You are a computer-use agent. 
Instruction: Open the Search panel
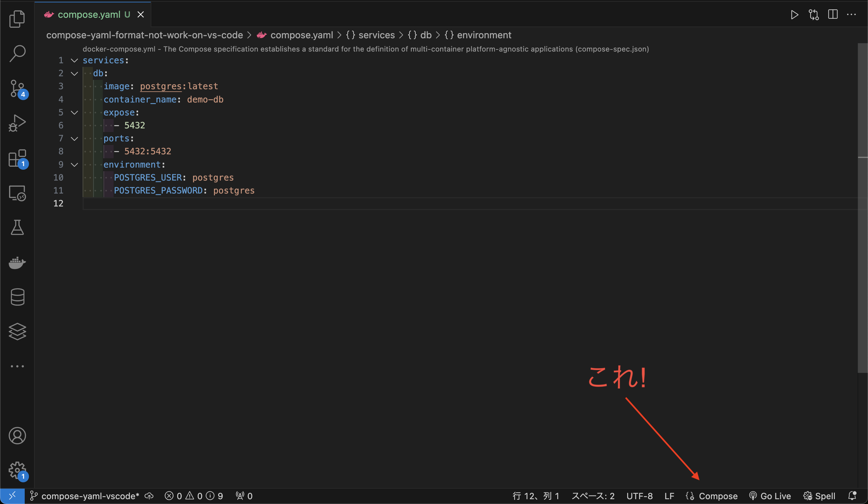coord(17,53)
